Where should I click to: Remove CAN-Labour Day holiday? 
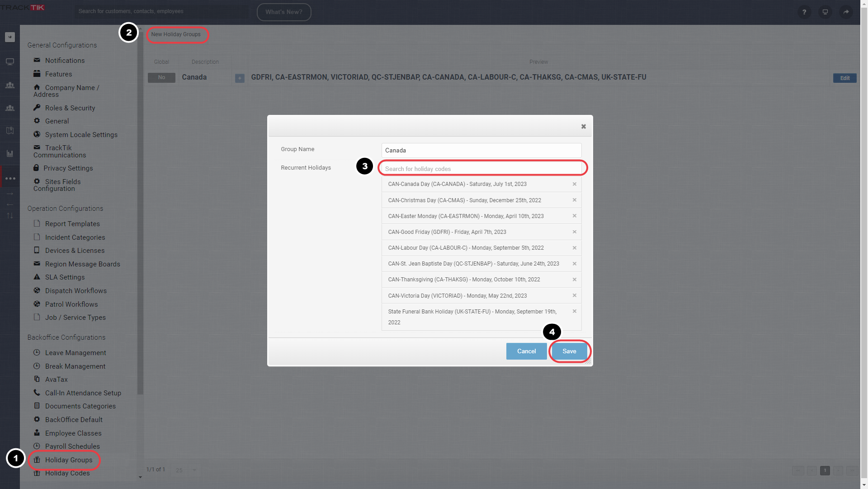point(575,248)
